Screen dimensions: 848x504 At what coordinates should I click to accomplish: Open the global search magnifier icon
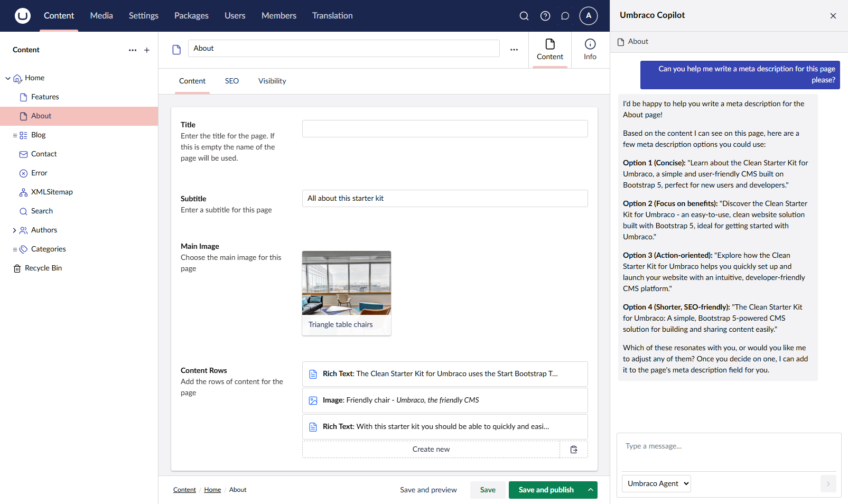point(524,16)
